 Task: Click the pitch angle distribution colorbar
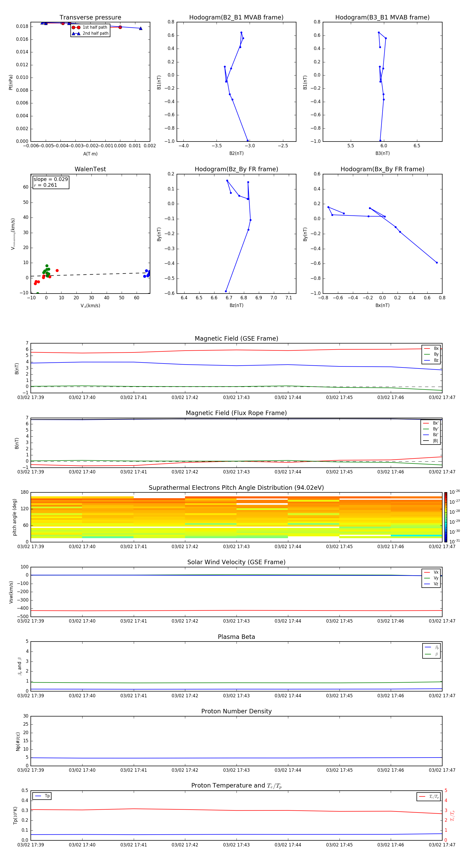click(x=446, y=517)
